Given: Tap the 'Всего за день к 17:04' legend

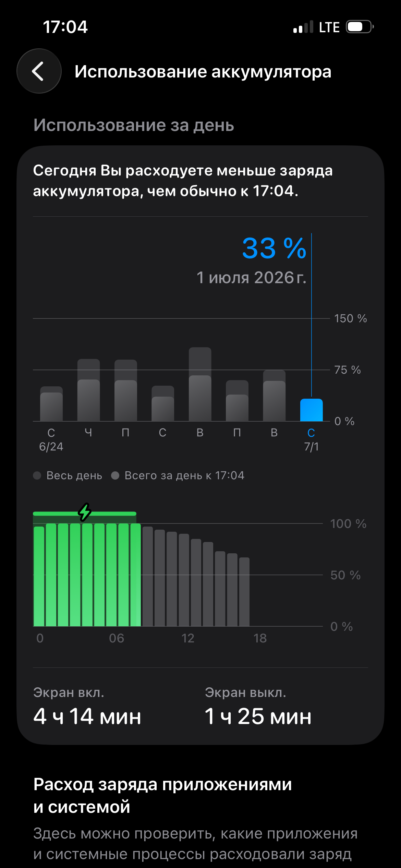Looking at the screenshot, I should pos(178,475).
